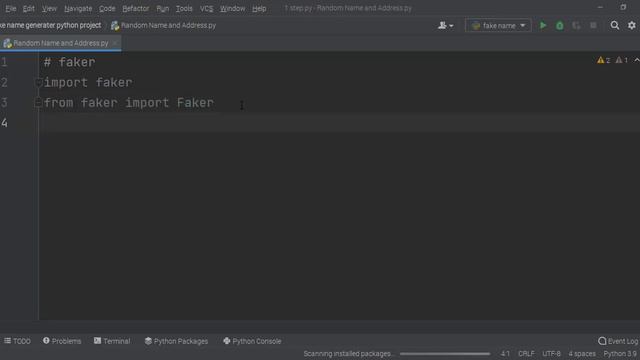Click the Scanning installed packages status text

(x=347, y=354)
